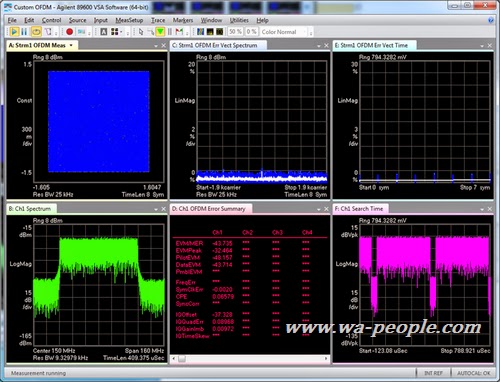
Task: Click the spectrogram display icon
Action: tap(200, 32)
